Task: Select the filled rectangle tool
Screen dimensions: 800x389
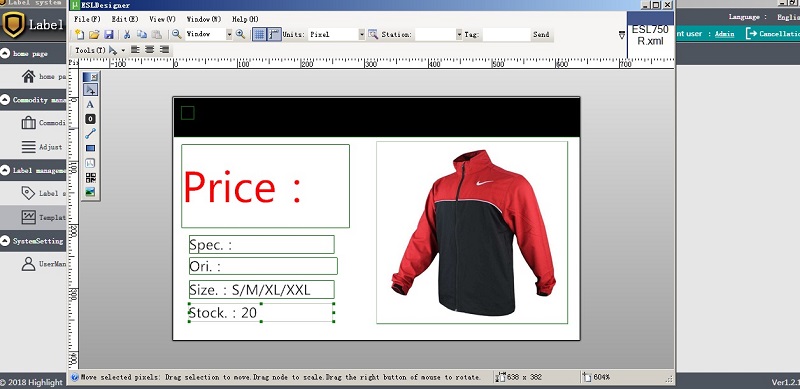Action: (x=90, y=149)
